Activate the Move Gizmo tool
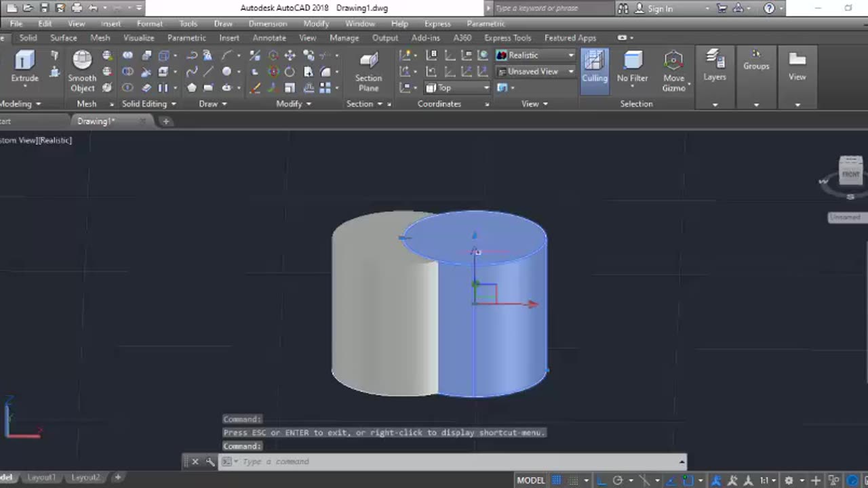868x488 pixels. click(673, 71)
